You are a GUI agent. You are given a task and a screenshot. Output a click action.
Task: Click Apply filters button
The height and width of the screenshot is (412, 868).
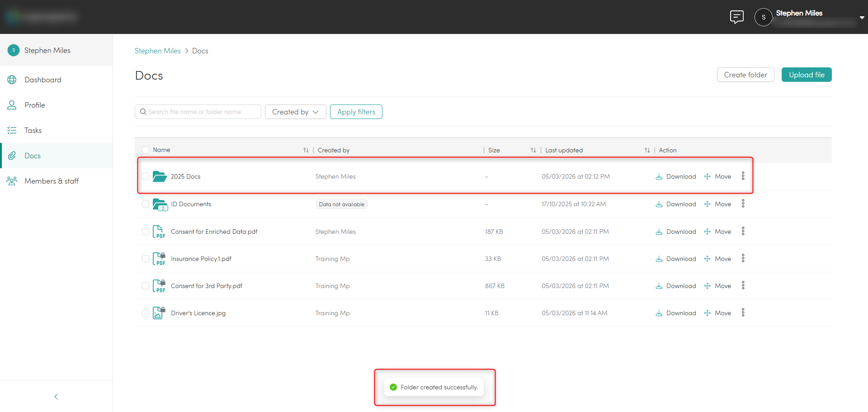click(356, 112)
